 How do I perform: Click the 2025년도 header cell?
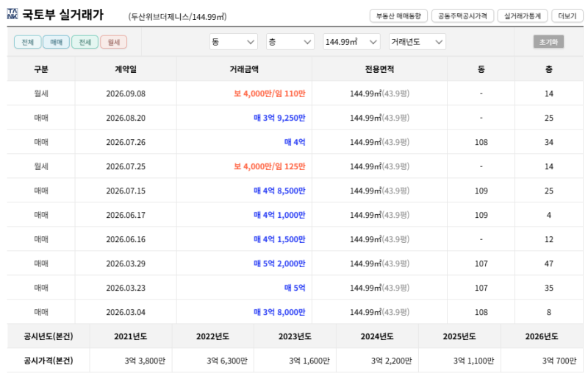pos(459,336)
